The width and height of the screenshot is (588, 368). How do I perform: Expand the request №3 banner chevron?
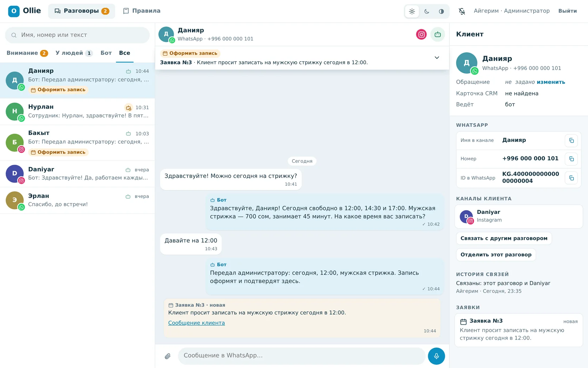click(x=437, y=58)
